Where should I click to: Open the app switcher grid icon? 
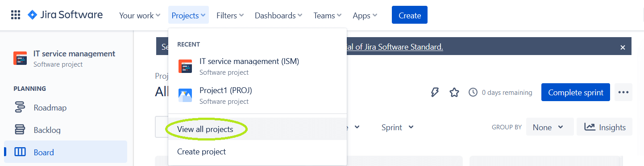click(16, 15)
